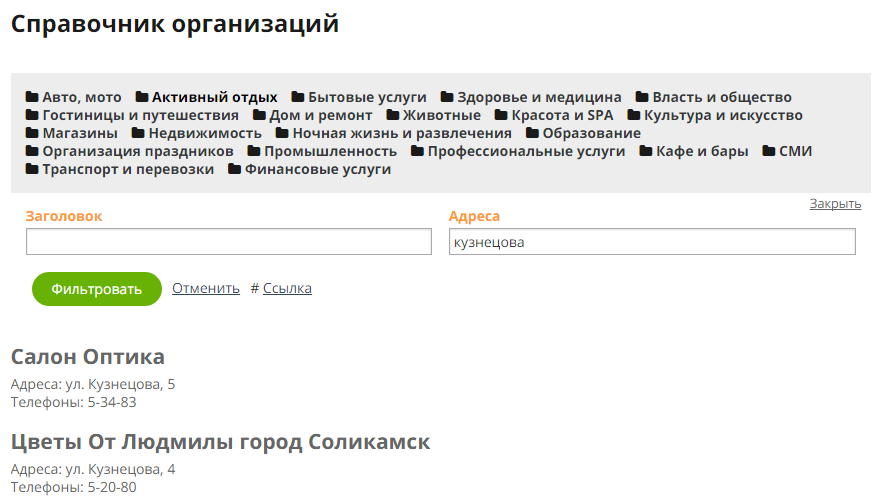Image resolution: width=880 pixels, height=500 pixels.
Task: Open Красота и SPA category
Action: (562, 116)
